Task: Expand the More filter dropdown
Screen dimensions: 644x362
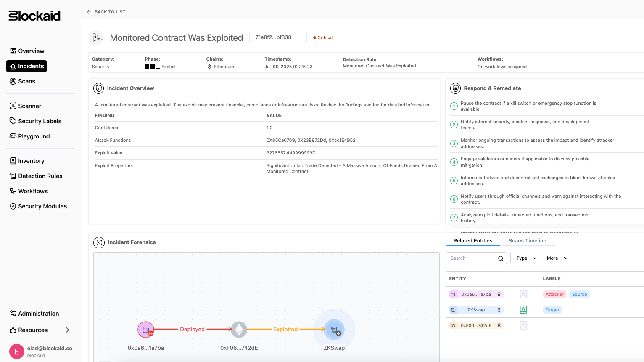Action: click(557, 258)
